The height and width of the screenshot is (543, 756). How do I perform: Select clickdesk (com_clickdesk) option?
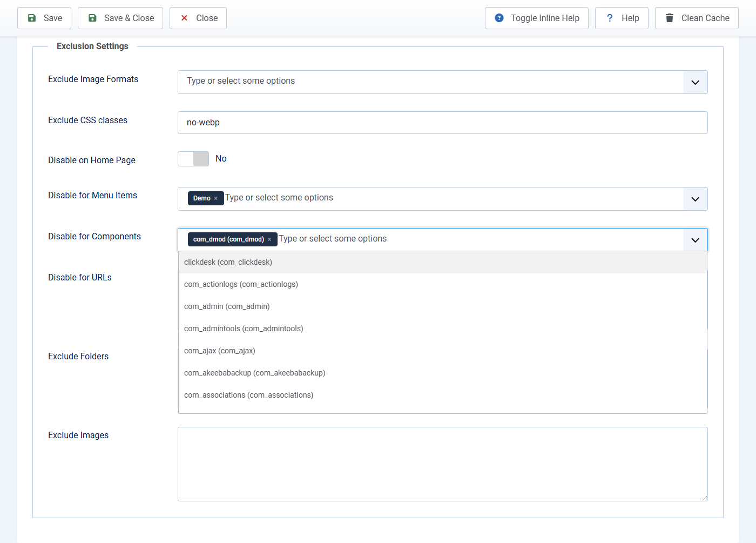point(443,262)
